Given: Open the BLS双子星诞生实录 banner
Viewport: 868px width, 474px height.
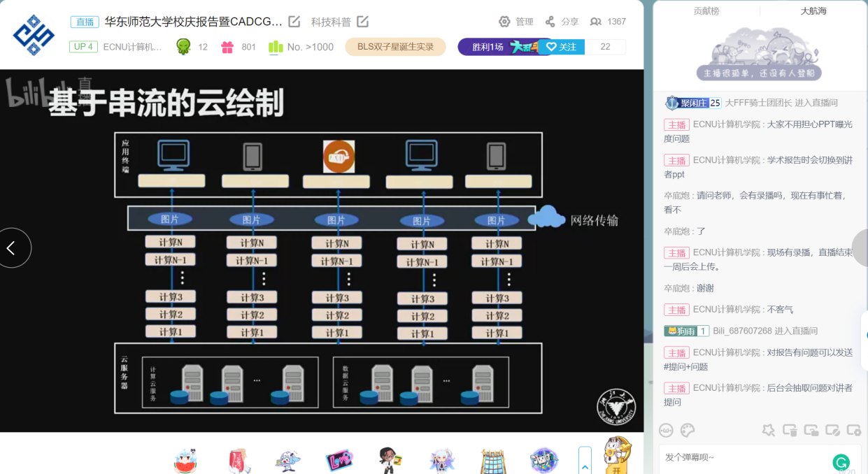Looking at the screenshot, I should pyautogui.click(x=395, y=47).
